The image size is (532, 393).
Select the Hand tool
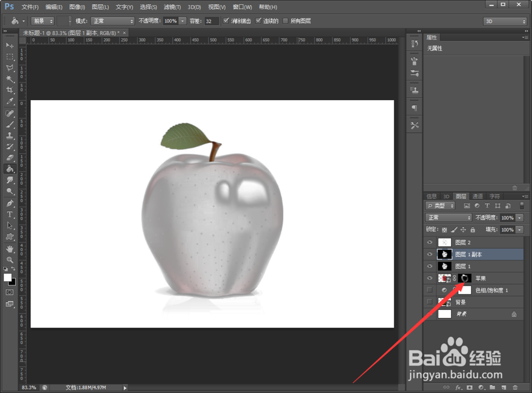tap(10, 249)
